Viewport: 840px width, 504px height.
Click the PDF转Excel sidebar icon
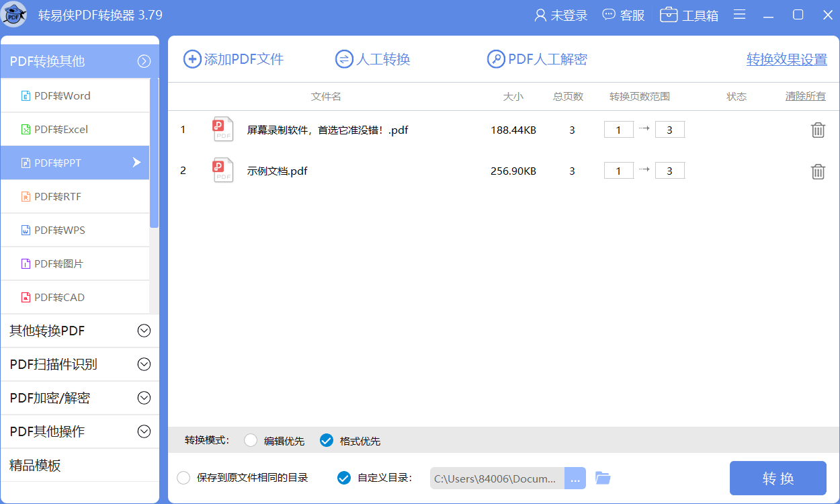click(26, 130)
